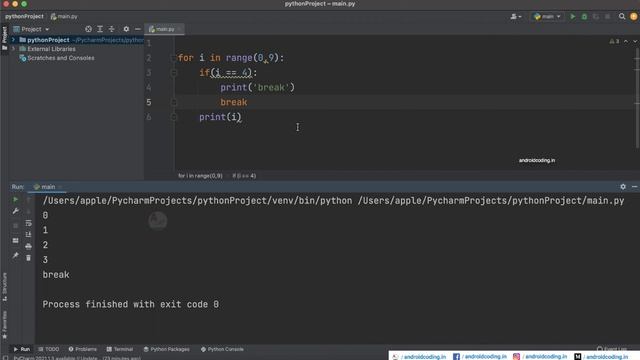Image resolution: width=640 pixels, height=360 pixels.
Task: Toggle the vertical Project sidebar tab
Action: click(4, 38)
